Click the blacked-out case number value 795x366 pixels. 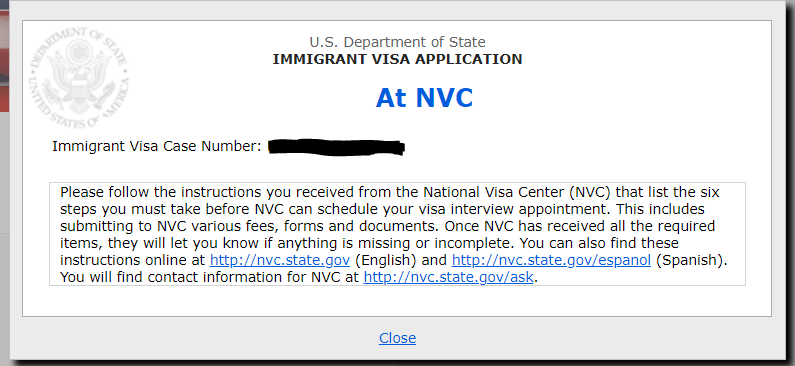(336, 147)
